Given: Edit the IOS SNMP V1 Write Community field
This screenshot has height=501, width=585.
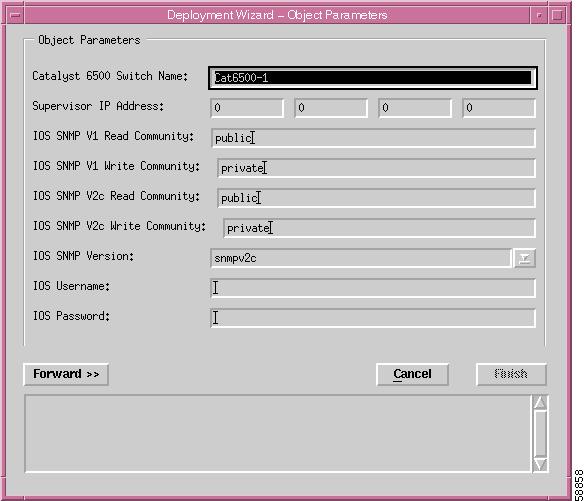Looking at the screenshot, I should (x=376, y=168).
